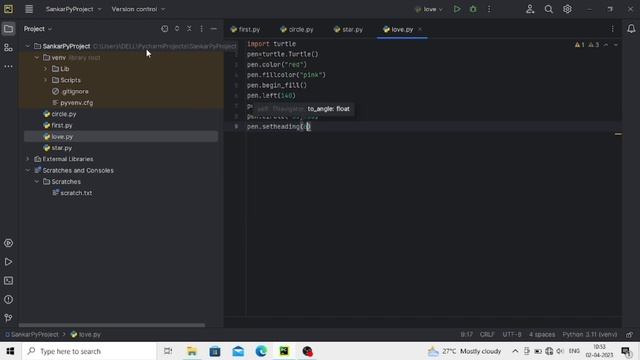
Task: Select opened file locator icon
Action: (164, 29)
